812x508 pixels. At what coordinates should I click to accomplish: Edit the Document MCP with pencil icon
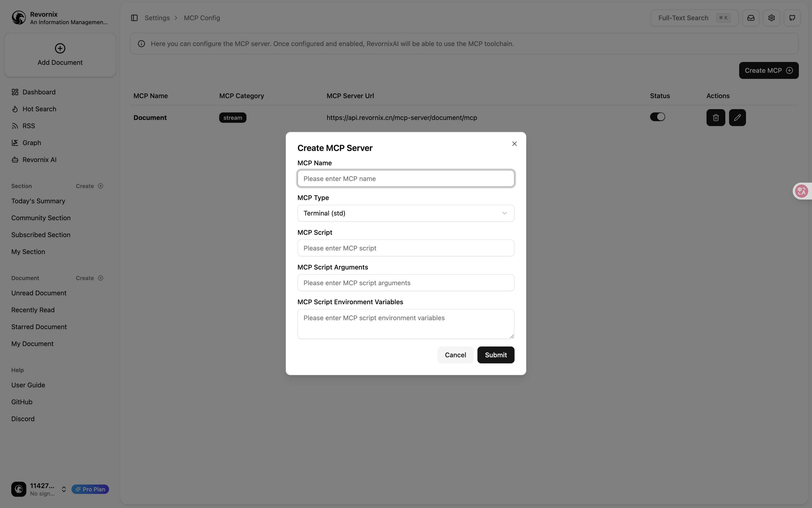[x=737, y=118]
